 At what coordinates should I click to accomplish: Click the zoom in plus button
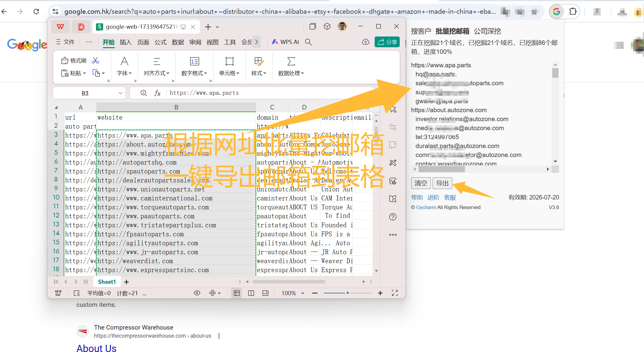pyautogui.click(x=380, y=293)
